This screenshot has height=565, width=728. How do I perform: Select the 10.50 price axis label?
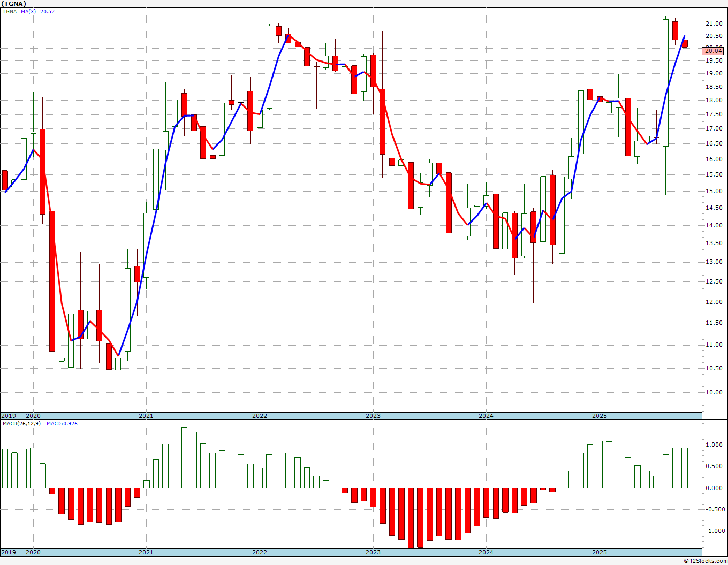713,369
